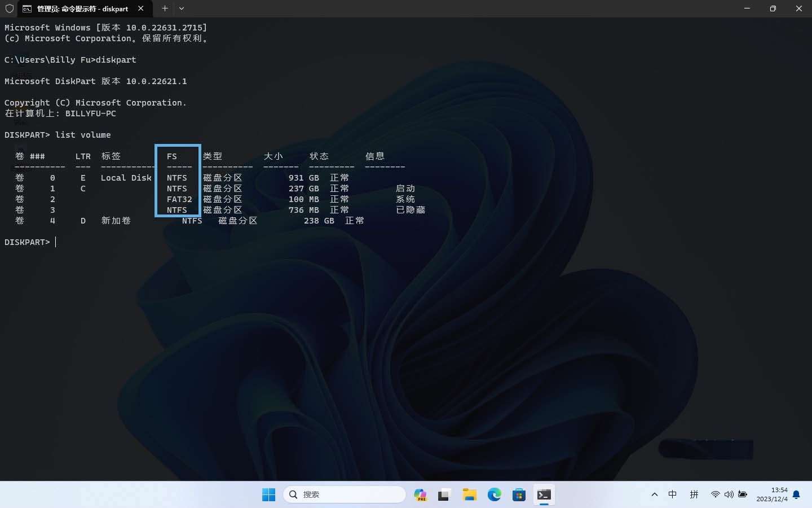Click 'Local Disk' label in volume 0 row
The height and width of the screenshot is (508, 812).
[x=126, y=178]
